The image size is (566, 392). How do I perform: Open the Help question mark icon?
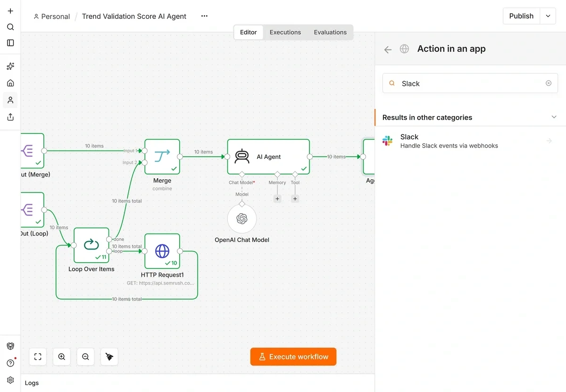coord(10,363)
